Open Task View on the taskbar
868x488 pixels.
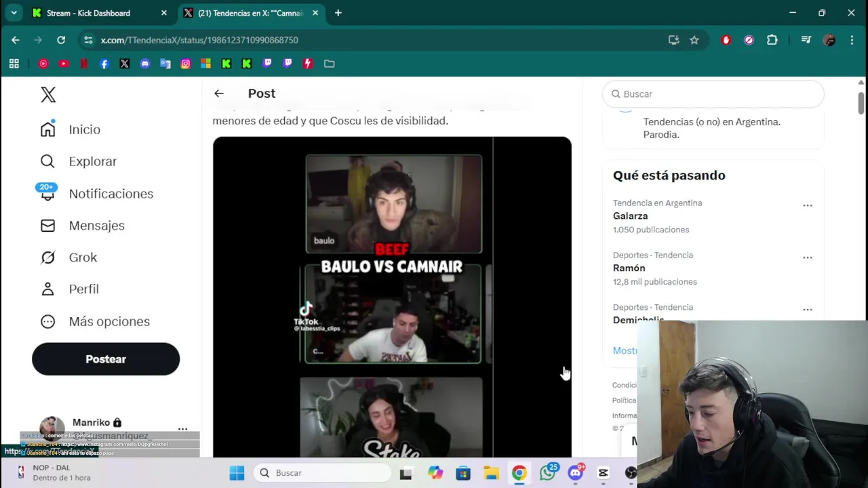pos(406,473)
